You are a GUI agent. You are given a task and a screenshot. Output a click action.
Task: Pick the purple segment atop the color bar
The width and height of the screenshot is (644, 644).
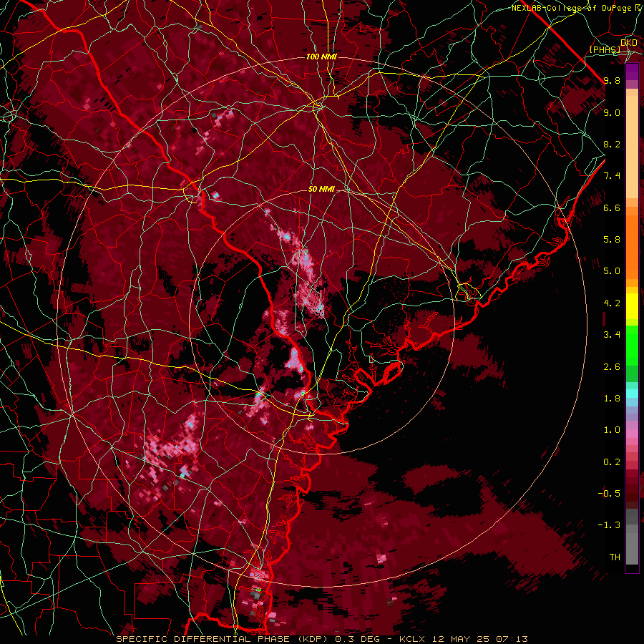[x=632, y=72]
